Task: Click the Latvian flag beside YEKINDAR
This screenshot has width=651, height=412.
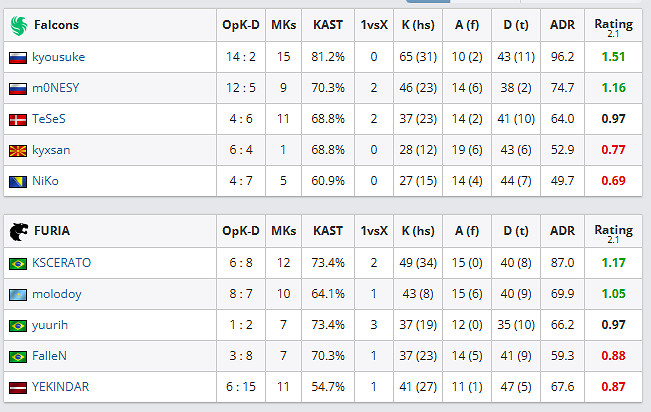Action: point(17,387)
